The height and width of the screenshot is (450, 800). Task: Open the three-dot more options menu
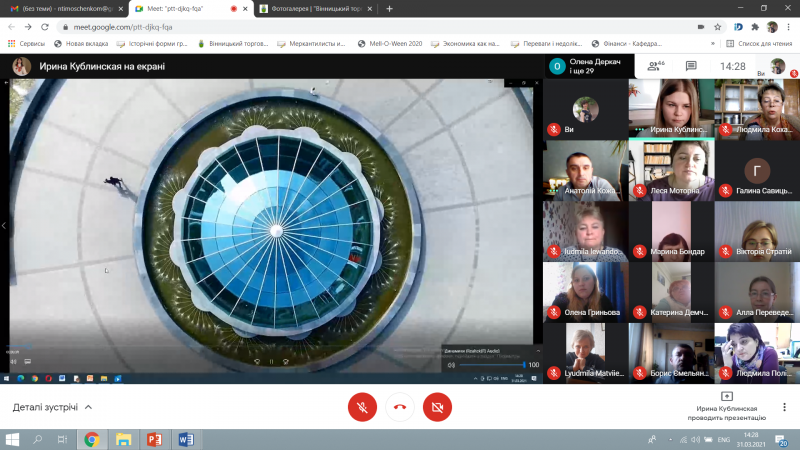784,407
